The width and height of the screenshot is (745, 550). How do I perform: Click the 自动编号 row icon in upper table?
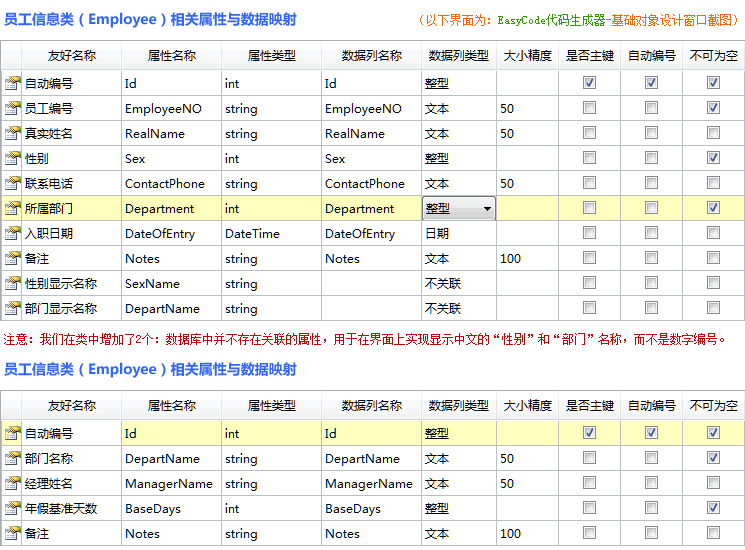point(12,83)
